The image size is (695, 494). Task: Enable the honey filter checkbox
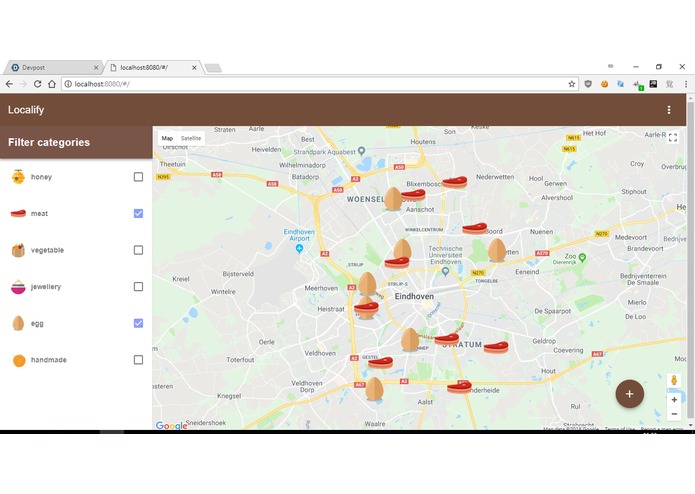click(x=138, y=177)
